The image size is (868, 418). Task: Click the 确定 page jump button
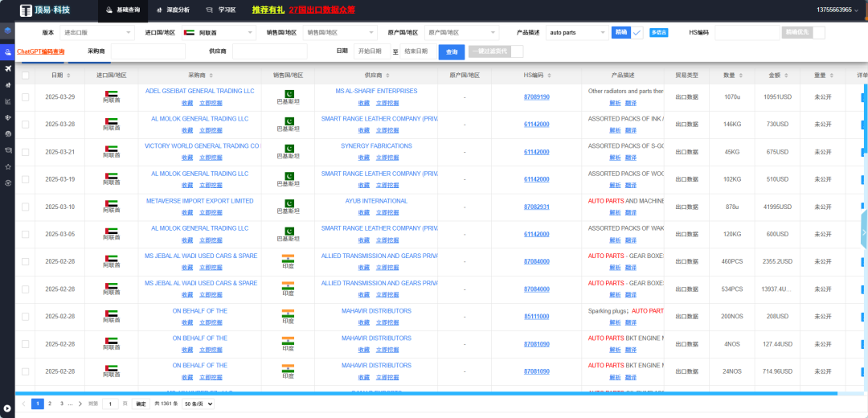141,404
